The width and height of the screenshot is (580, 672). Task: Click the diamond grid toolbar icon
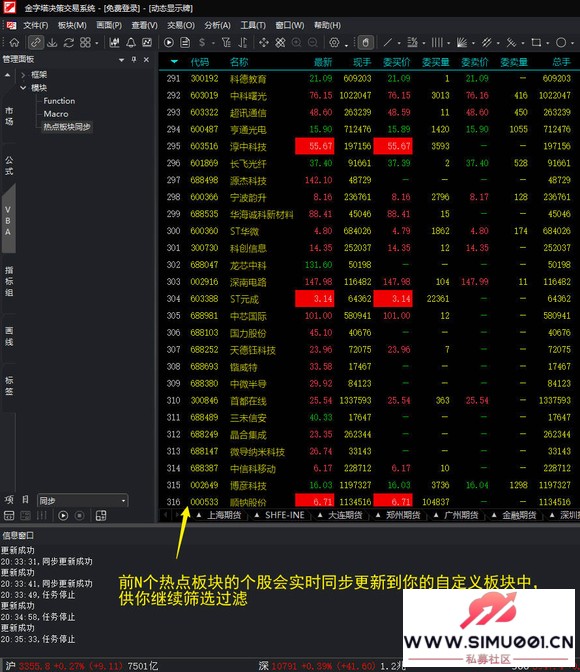280,42
